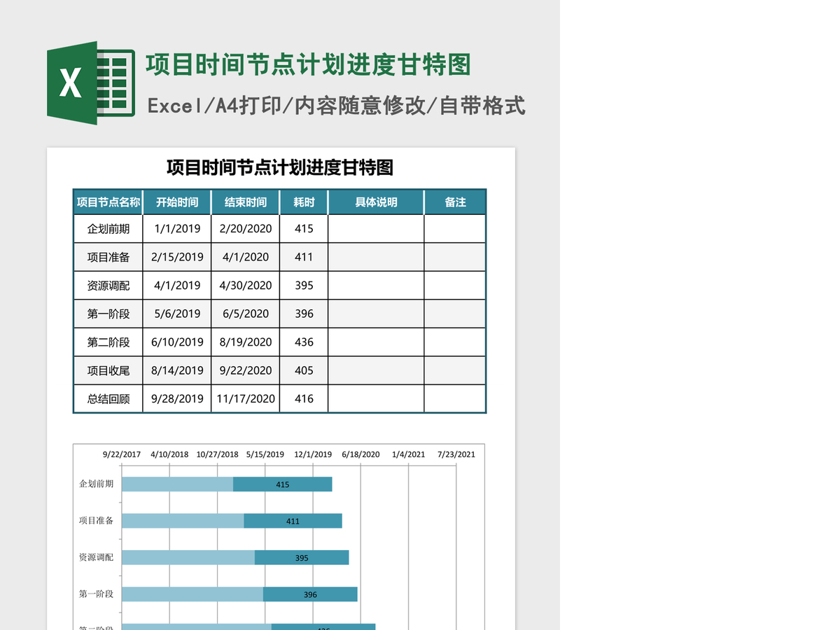
Task: Click the 具体说明 header cell
Action: (376, 202)
